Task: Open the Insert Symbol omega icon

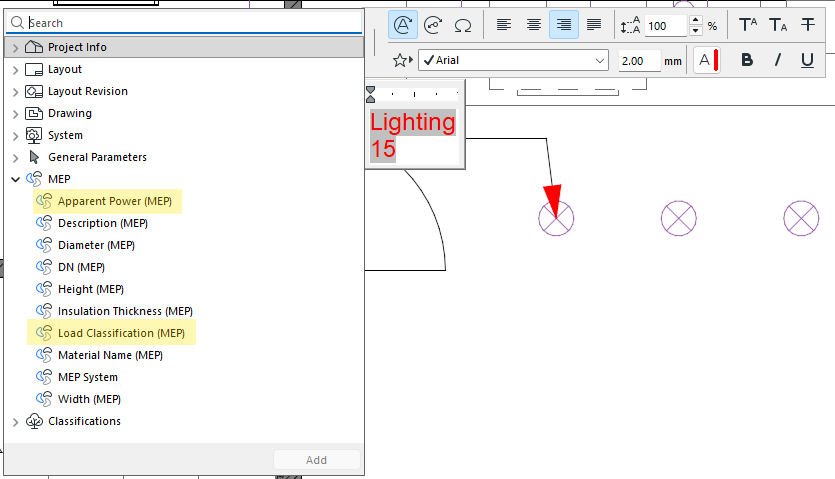Action: click(463, 25)
